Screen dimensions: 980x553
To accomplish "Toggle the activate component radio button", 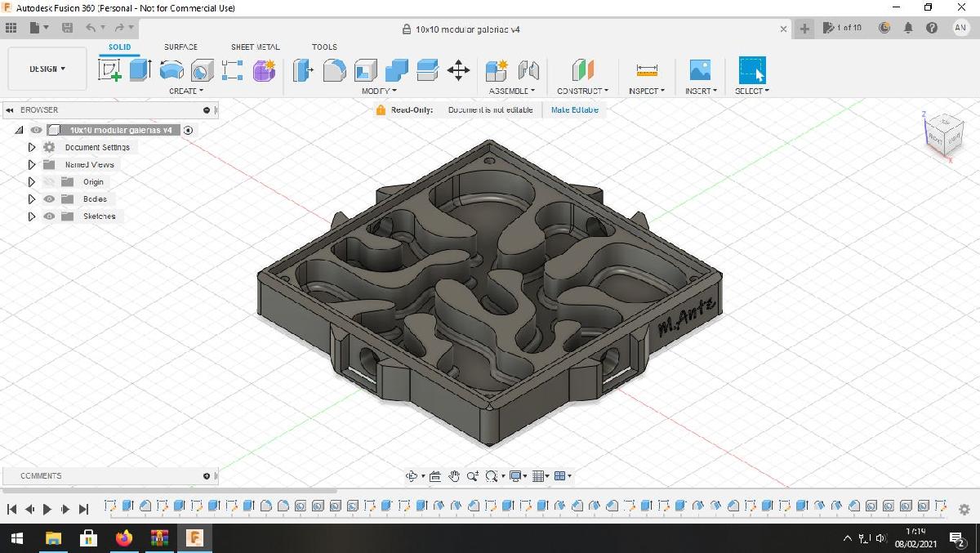I will tap(188, 130).
